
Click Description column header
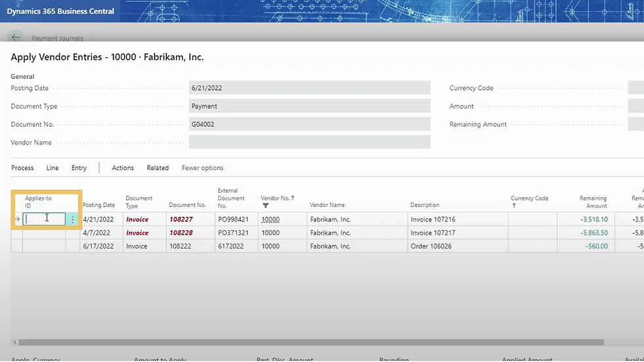(425, 205)
